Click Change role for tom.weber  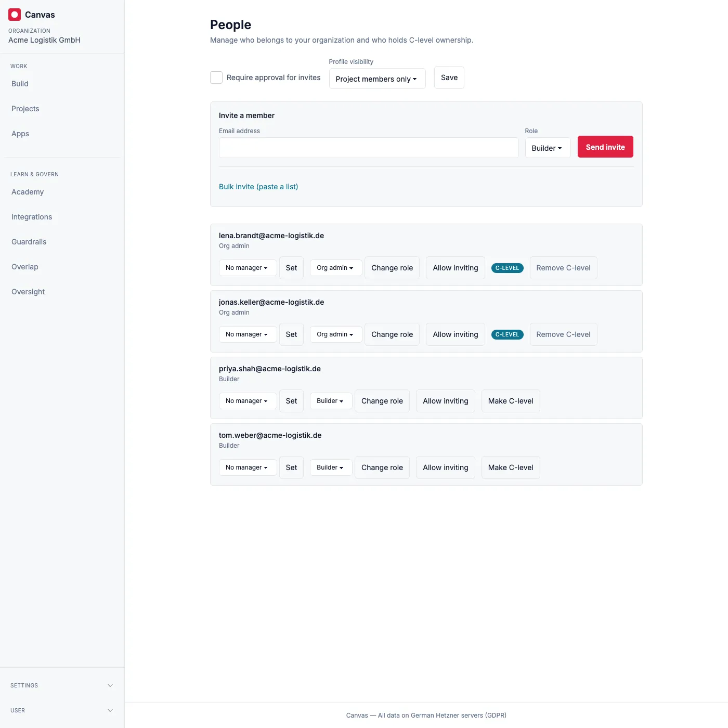click(x=382, y=467)
